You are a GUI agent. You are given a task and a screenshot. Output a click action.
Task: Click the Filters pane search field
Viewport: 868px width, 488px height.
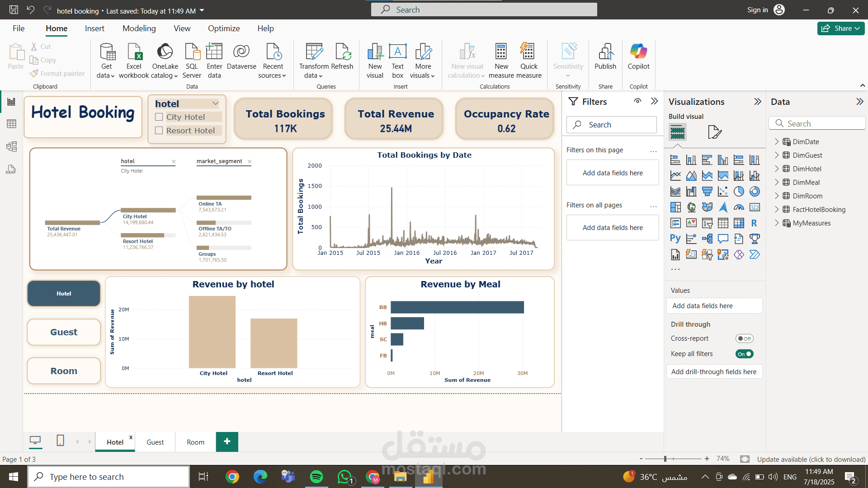coord(611,125)
